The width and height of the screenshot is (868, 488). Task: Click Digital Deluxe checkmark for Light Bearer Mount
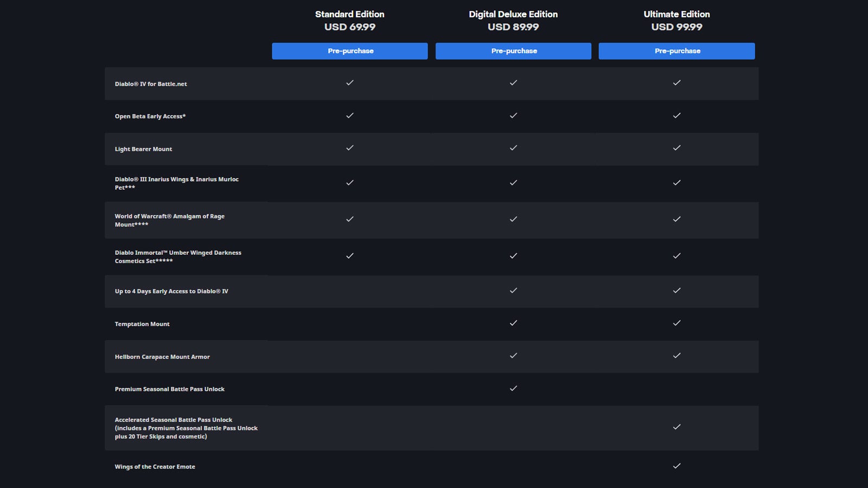(513, 148)
